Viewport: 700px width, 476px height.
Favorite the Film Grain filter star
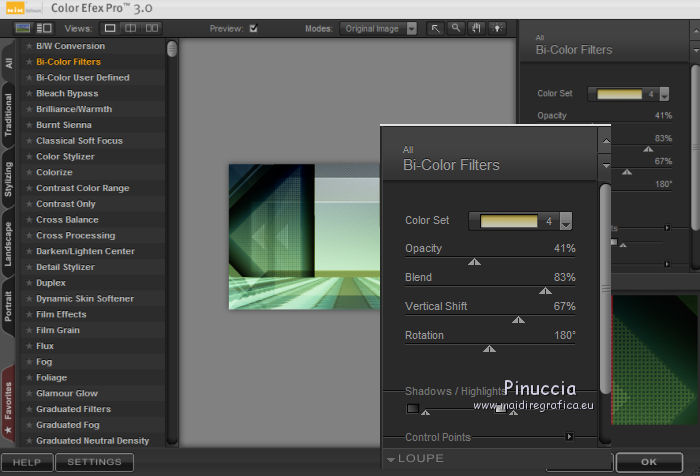point(29,330)
